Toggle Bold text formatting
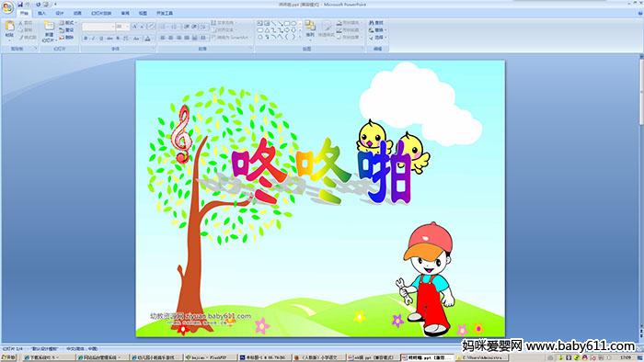Screen dimensions: 644x362 [x=86, y=39]
